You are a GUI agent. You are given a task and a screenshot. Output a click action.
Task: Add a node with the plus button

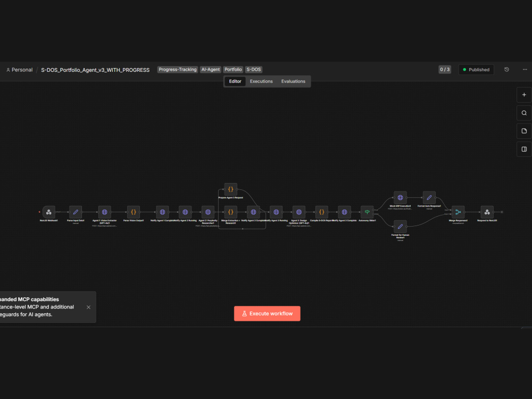pos(524,95)
